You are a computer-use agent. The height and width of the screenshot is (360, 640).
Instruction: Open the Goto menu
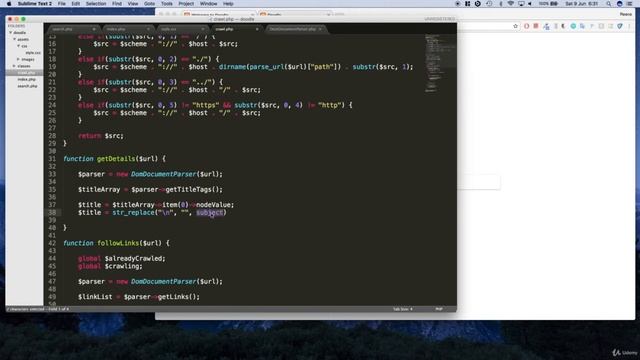point(149,4)
